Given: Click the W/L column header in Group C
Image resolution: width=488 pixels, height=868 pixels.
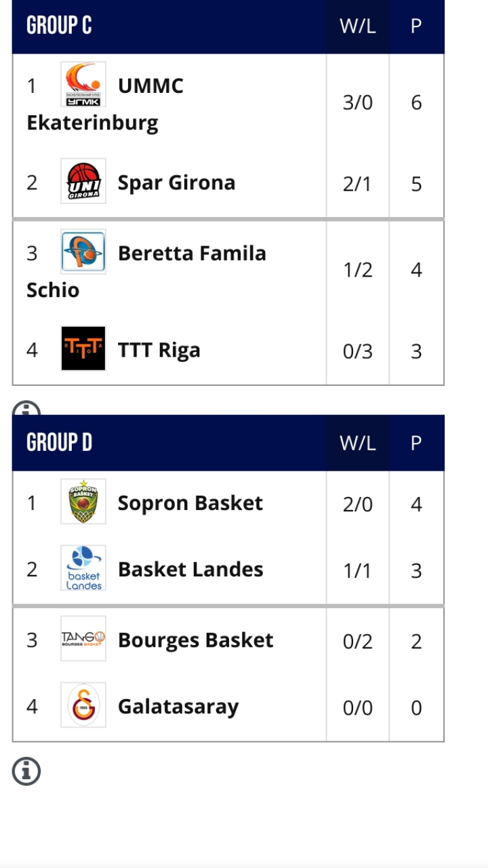Looking at the screenshot, I should click(357, 26).
